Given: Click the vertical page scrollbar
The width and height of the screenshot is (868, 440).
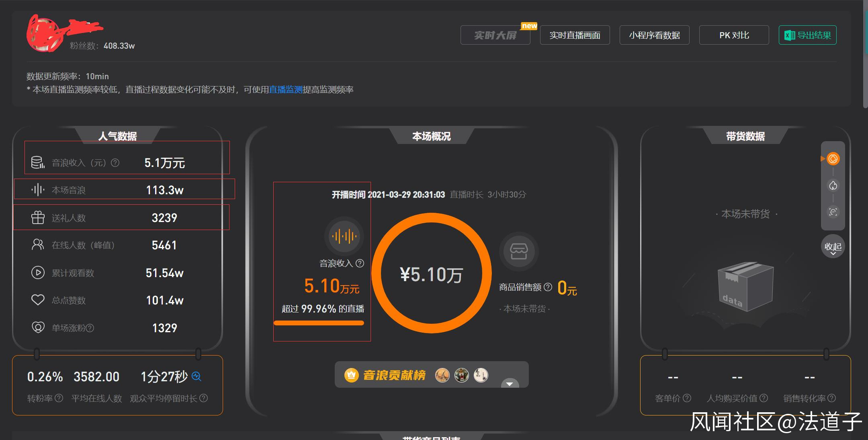Looking at the screenshot, I should [865, 54].
